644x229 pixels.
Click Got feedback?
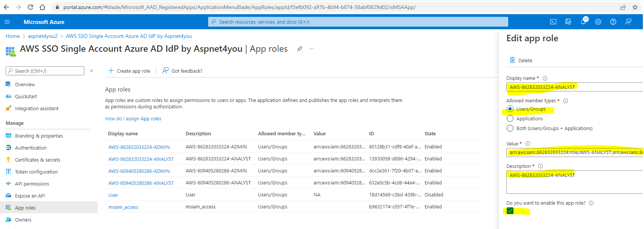tap(182, 71)
